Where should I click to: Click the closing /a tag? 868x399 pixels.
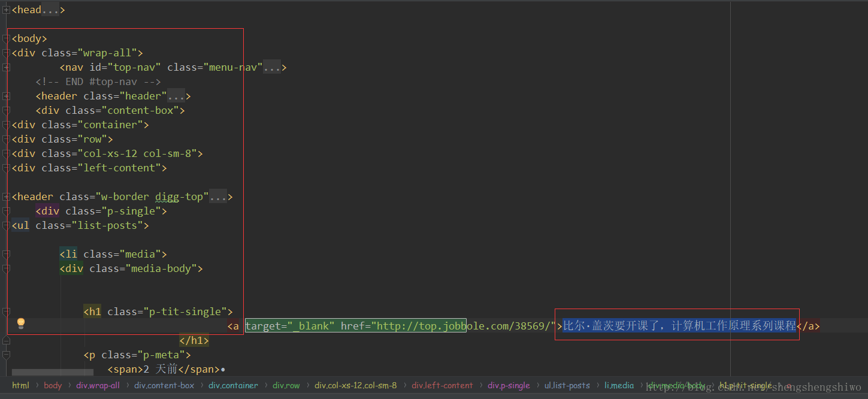tap(808, 326)
